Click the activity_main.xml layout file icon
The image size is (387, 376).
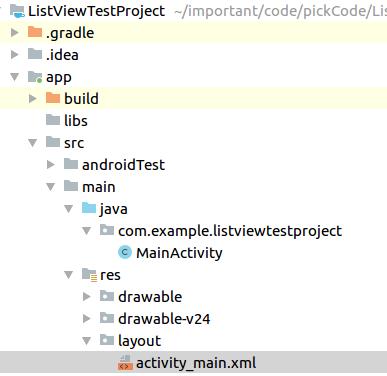(125, 363)
